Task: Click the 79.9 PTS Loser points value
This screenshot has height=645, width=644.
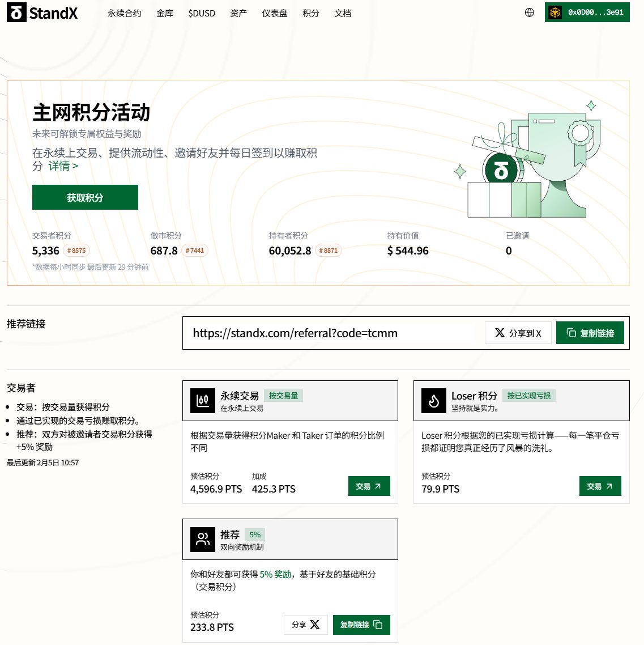Action: [x=441, y=489]
